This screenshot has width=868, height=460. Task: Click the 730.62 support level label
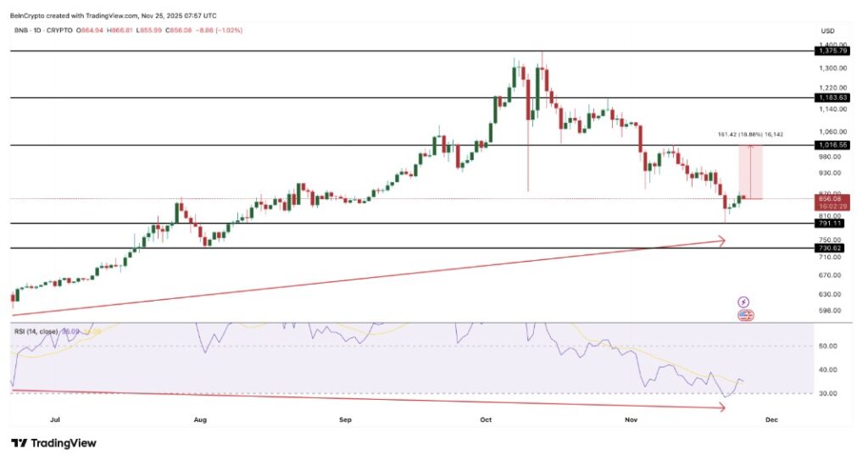[830, 248]
